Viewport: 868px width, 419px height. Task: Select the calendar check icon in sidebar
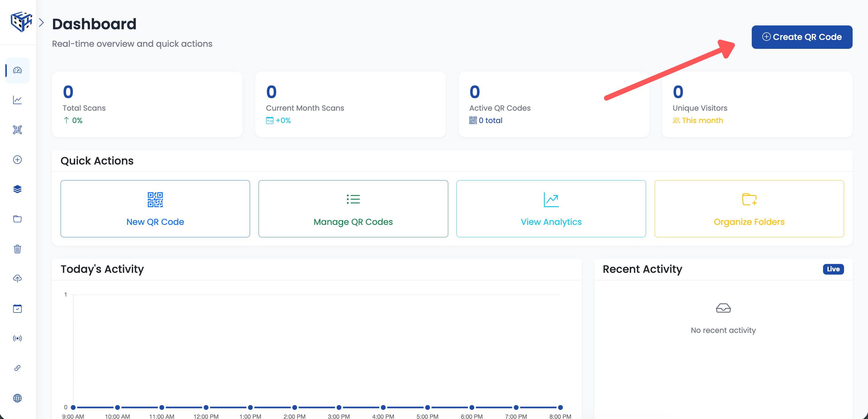[x=17, y=308]
